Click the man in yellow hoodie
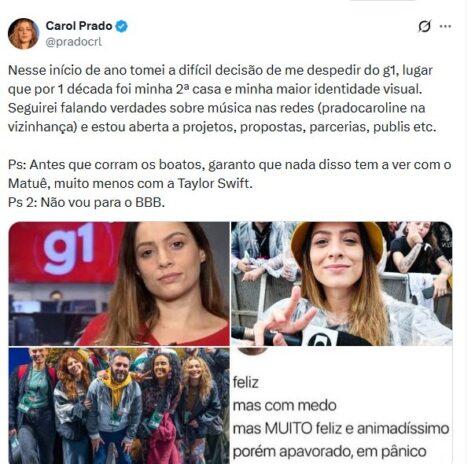 tap(115, 405)
